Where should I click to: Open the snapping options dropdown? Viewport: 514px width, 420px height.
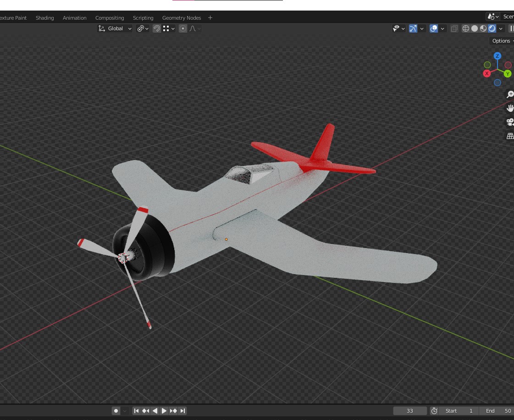[x=170, y=28]
